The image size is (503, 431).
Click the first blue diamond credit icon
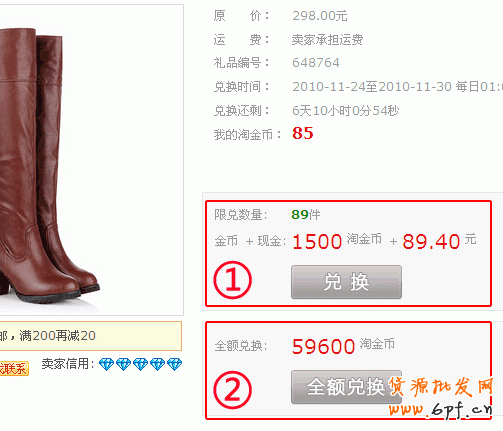(107, 364)
